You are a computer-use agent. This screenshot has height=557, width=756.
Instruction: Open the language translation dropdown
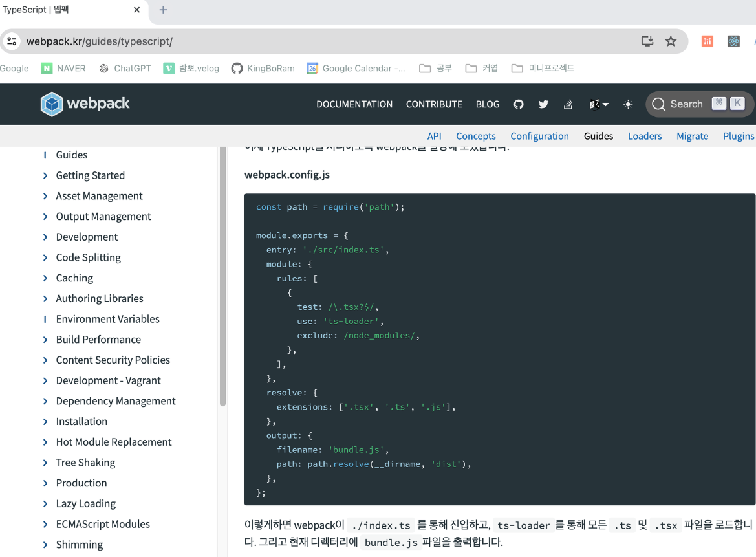click(x=599, y=104)
